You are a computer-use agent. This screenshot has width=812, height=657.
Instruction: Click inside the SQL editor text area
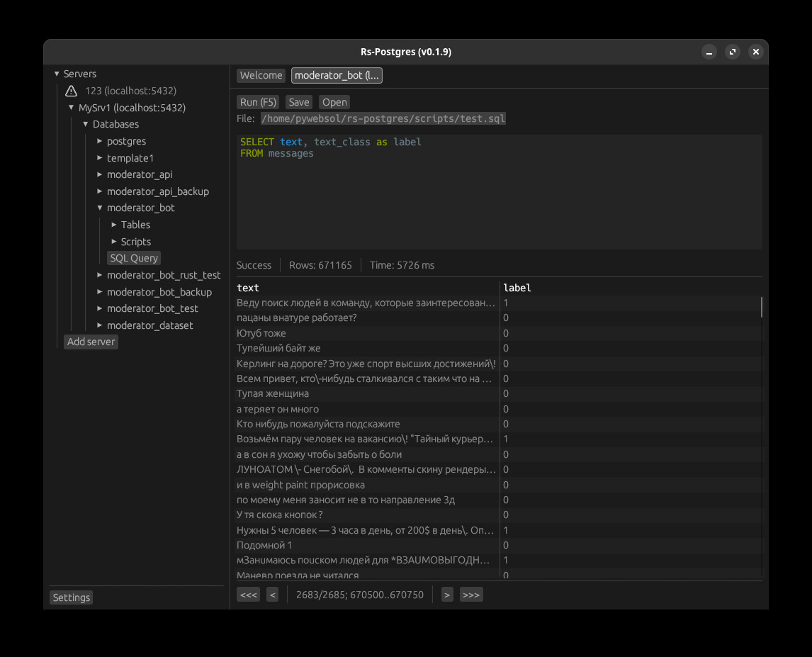(x=500, y=198)
